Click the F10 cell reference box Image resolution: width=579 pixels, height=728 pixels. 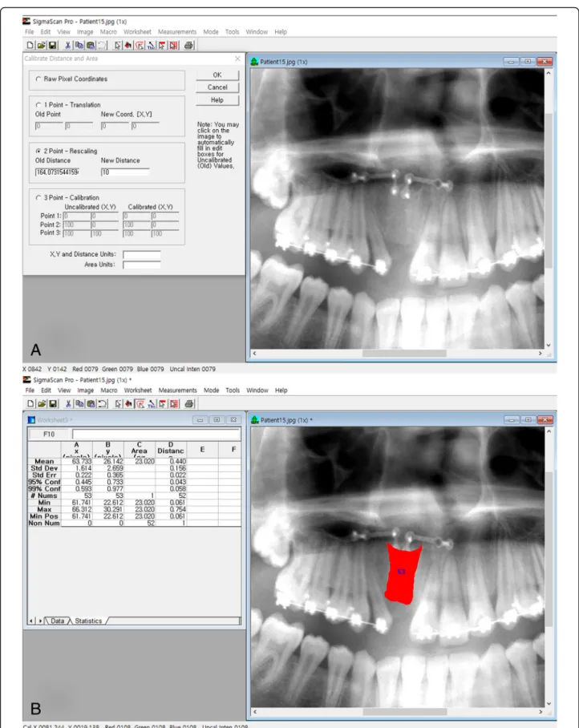49,434
